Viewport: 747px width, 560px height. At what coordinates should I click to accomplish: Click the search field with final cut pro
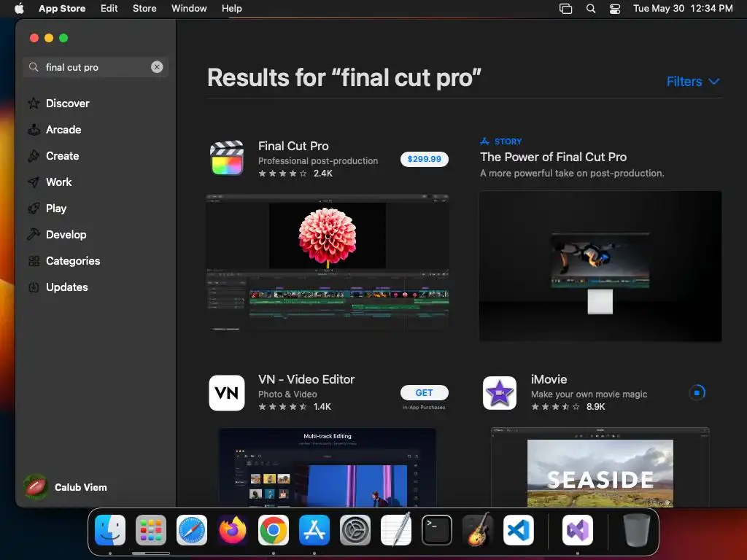pyautogui.click(x=96, y=67)
